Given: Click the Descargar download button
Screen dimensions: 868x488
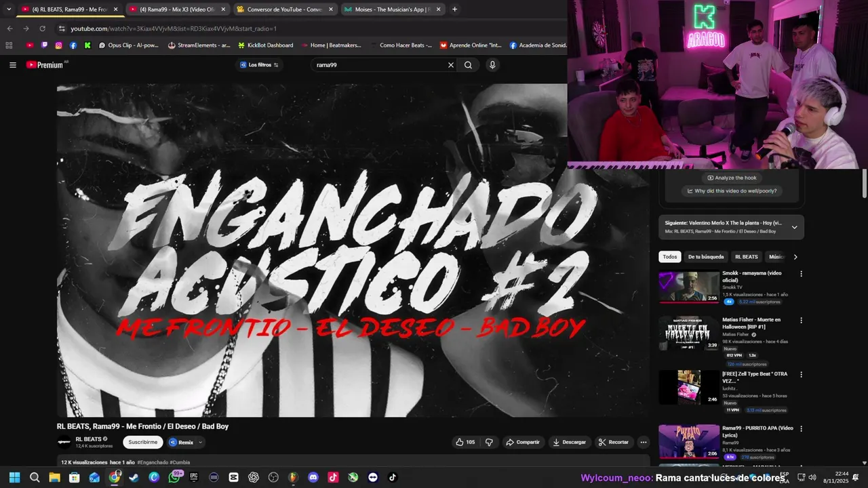Looking at the screenshot, I should coord(569,442).
